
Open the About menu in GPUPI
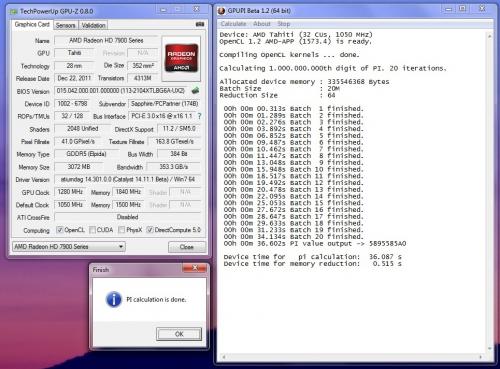(262, 24)
